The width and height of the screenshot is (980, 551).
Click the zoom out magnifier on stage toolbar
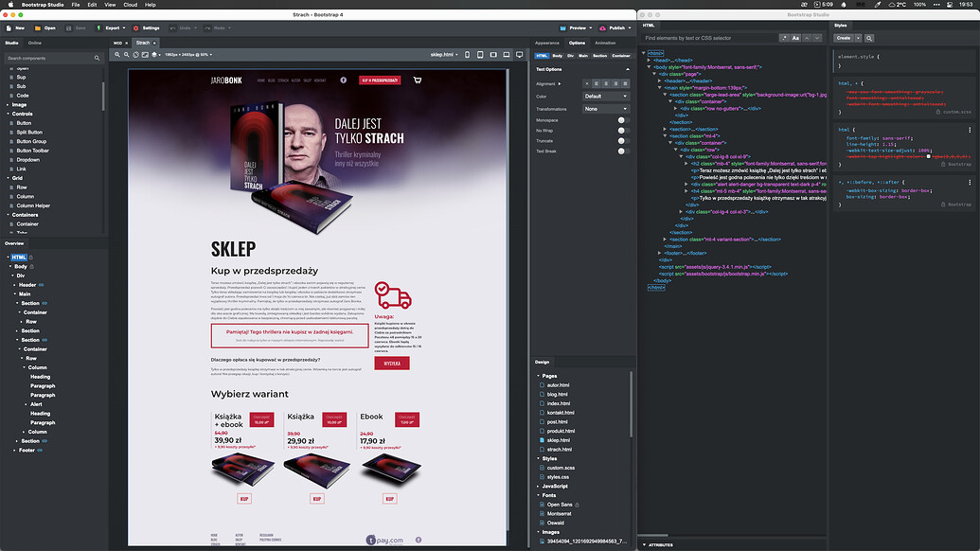[x=126, y=55]
